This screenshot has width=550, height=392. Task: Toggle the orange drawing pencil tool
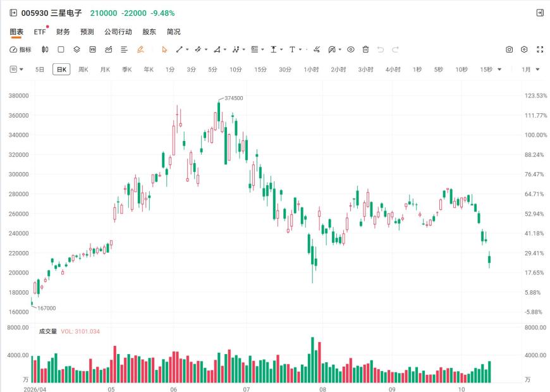(140, 49)
